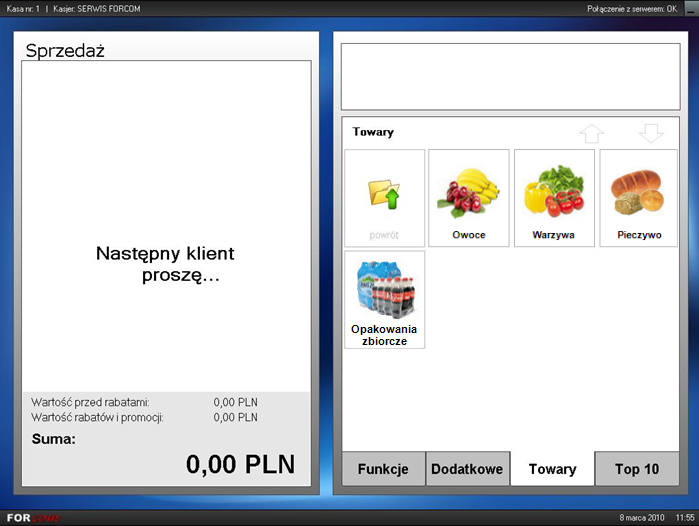Click 'Wartość rabatów i promocji:' label
Screen dimensions: 699x526
click(97, 417)
